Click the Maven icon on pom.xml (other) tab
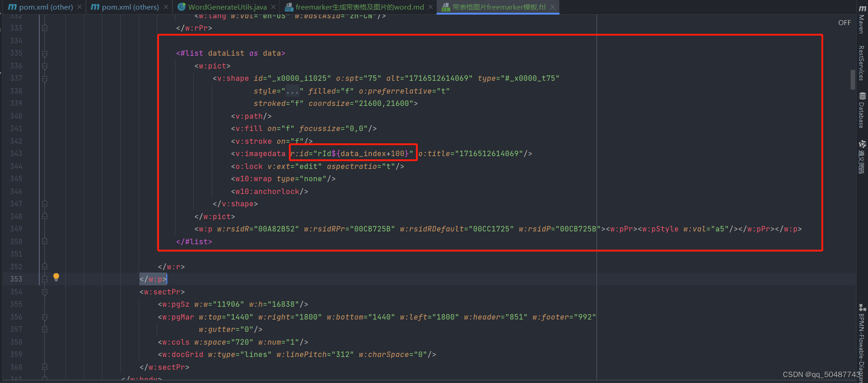This screenshot has width=868, height=383. click(12, 7)
